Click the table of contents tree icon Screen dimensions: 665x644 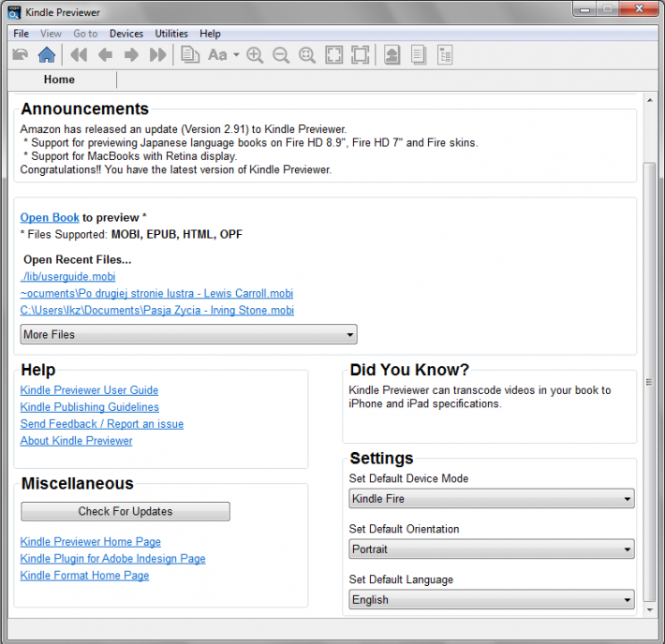(445, 55)
